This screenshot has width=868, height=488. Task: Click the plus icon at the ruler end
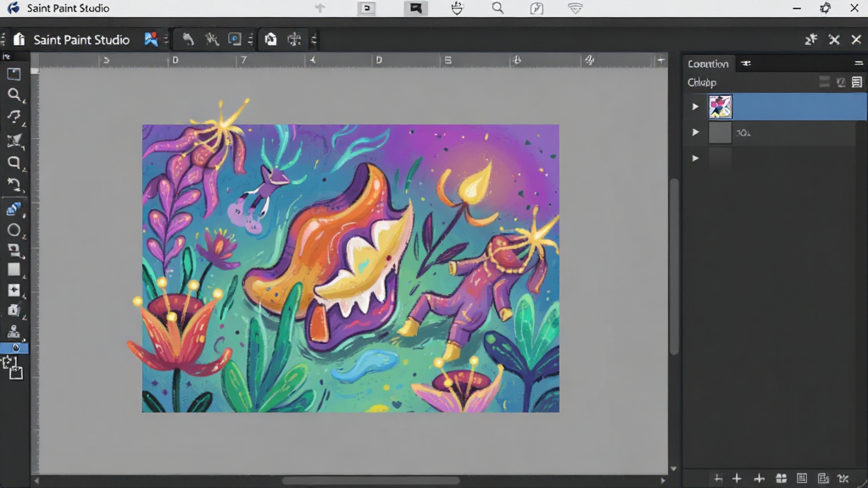click(x=660, y=60)
